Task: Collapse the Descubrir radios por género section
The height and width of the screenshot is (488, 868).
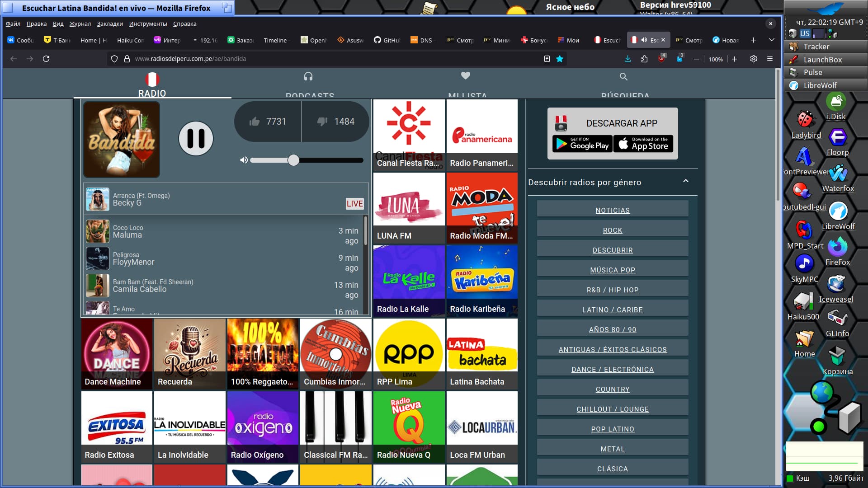Action: click(685, 181)
